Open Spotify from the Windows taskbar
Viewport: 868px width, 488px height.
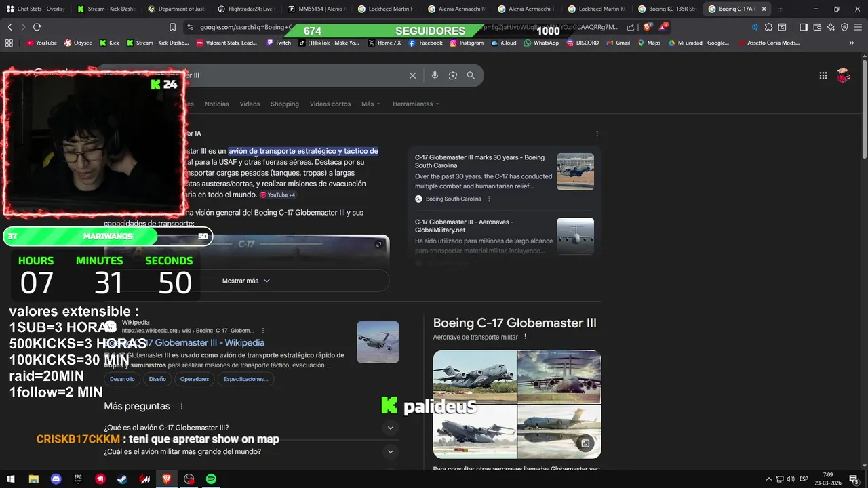[211, 479]
